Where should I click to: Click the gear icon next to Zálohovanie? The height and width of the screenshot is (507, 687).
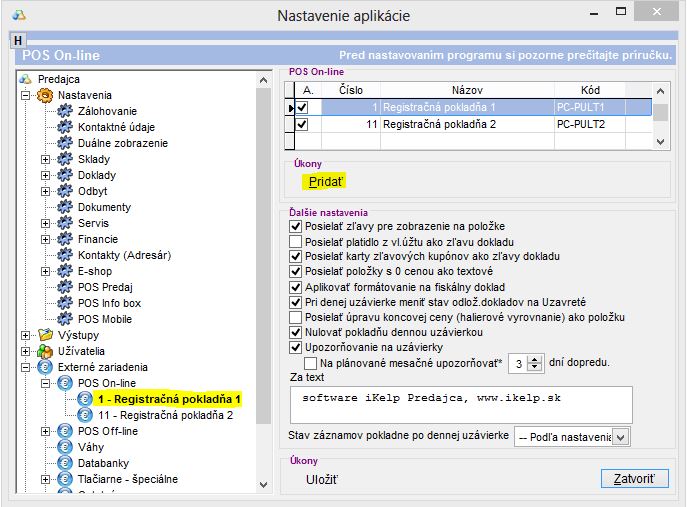pos(65,111)
